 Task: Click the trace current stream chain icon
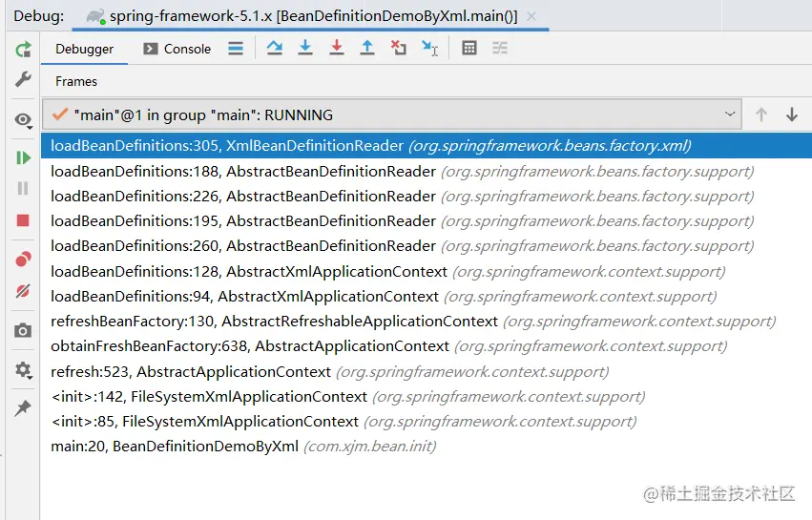pos(500,48)
